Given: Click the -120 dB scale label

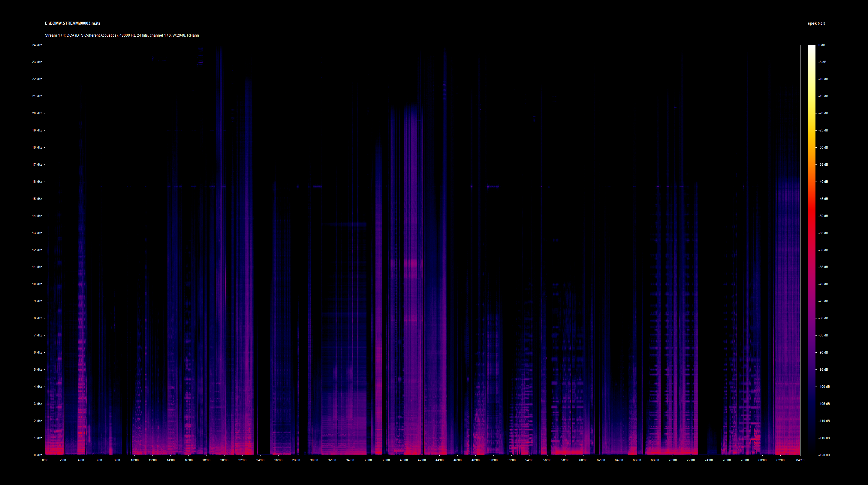Looking at the screenshot, I should coord(824,455).
